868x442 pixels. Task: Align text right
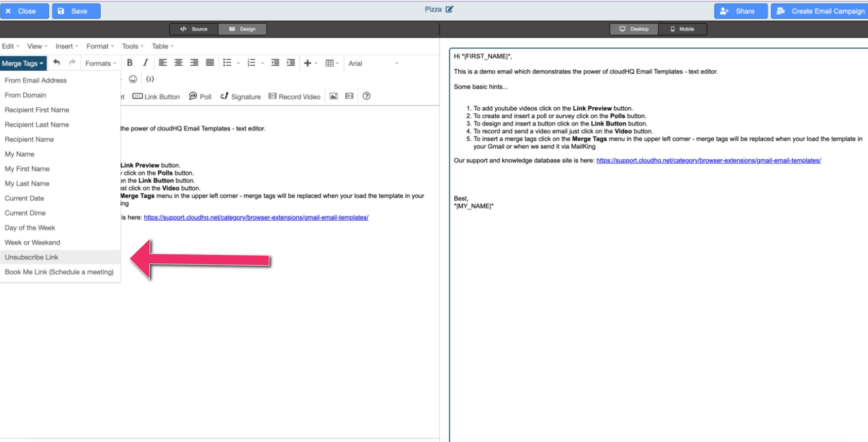tap(194, 63)
